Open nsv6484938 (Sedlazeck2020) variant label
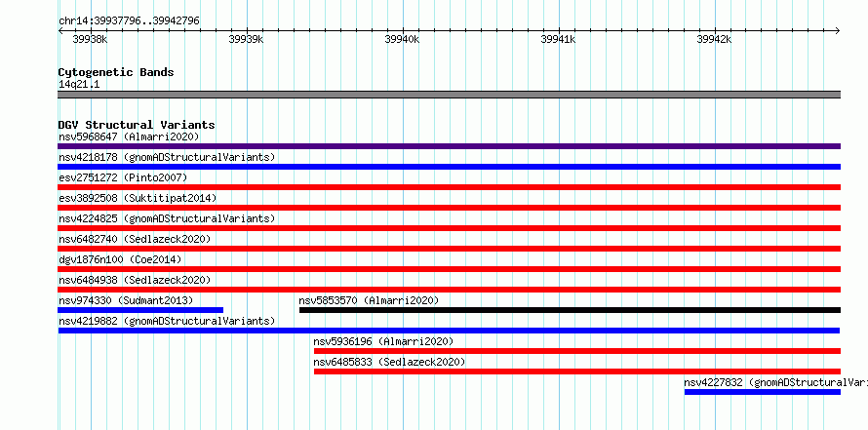The width and height of the screenshot is (868, 430). point(135,280)
